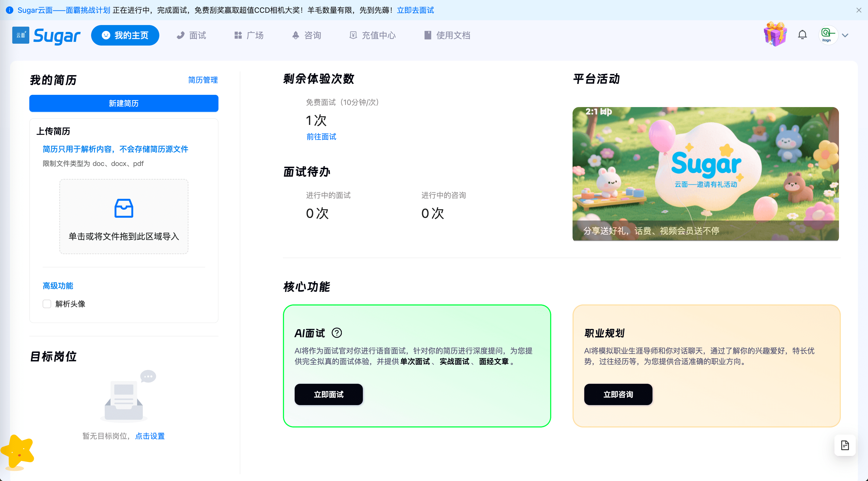Open the 咨询 menu item
Viewport: 868px width, 481px height.
point(306,35)
